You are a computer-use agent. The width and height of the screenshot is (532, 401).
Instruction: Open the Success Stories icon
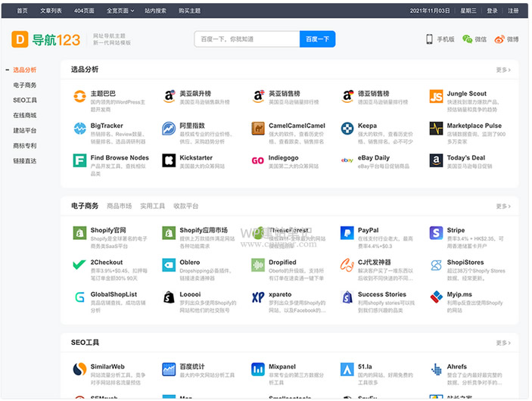347,297
